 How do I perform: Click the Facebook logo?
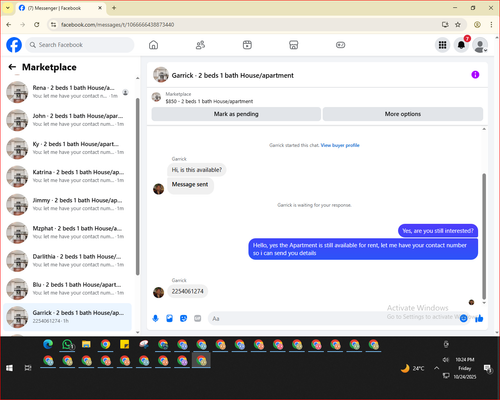(x=14, y=45)
